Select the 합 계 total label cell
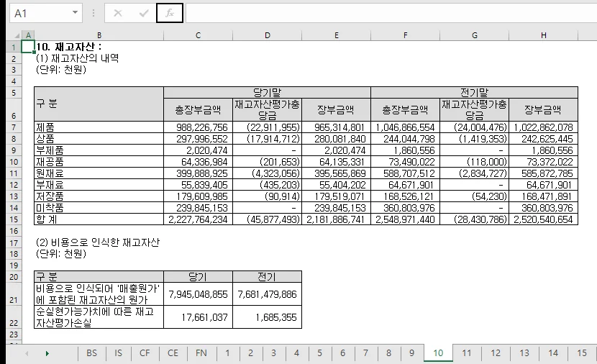Viewport: 597px width, 364px height. (x=99, y=219)
